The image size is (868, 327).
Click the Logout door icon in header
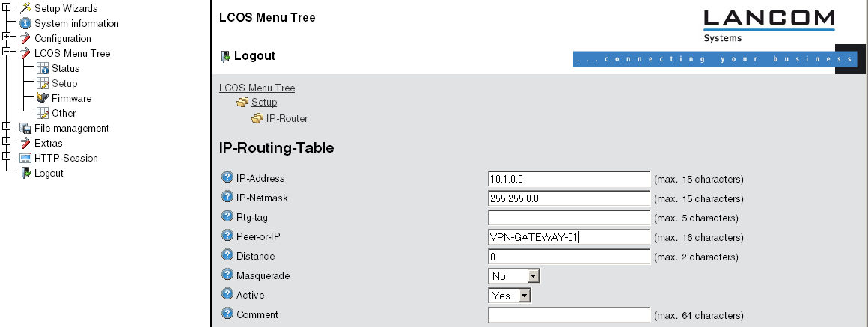point(224,56)
